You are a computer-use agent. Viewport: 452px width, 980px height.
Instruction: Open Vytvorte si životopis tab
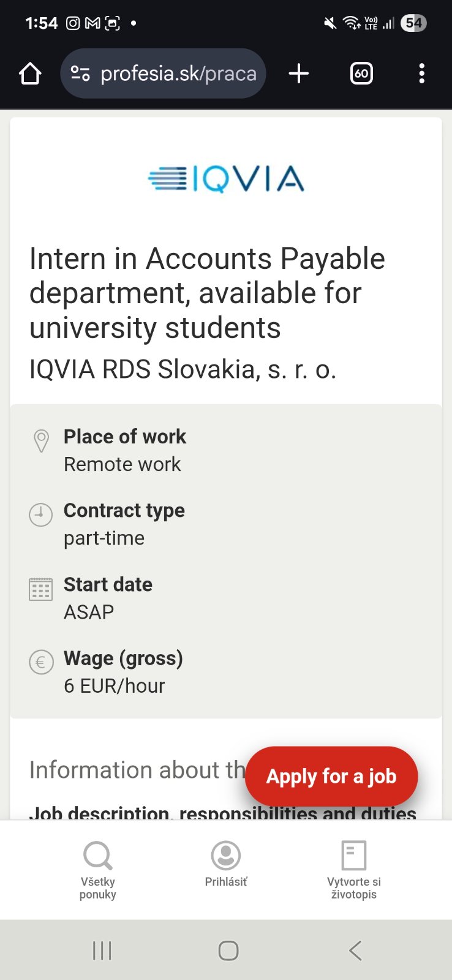(353, 870)
